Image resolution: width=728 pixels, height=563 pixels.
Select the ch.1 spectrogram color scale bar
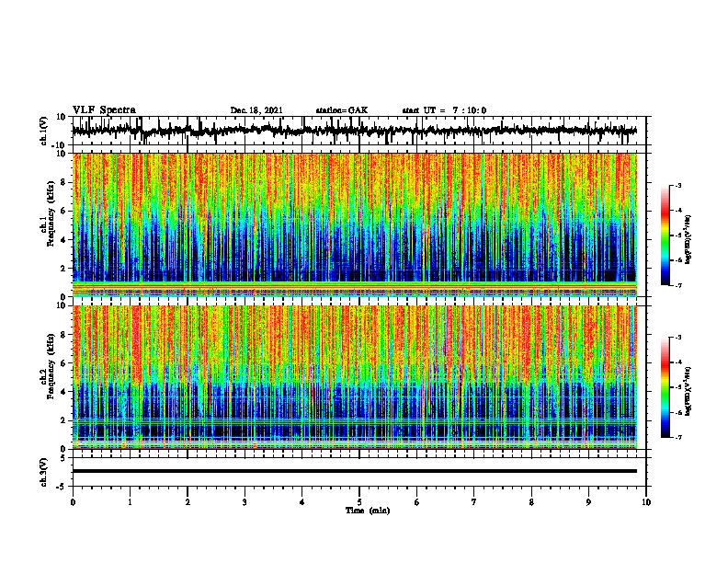(665, 236)
